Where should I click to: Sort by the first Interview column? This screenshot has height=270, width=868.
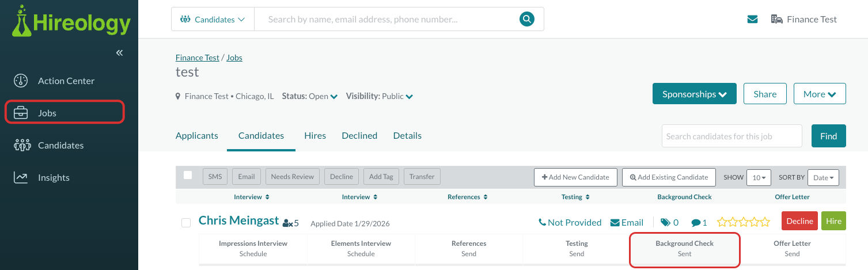[252, 197]
